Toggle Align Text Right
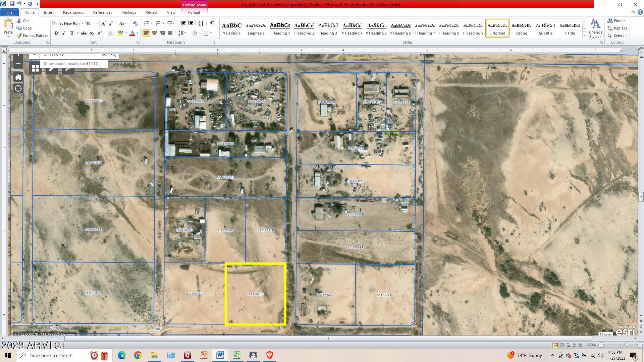 (162, 33)
